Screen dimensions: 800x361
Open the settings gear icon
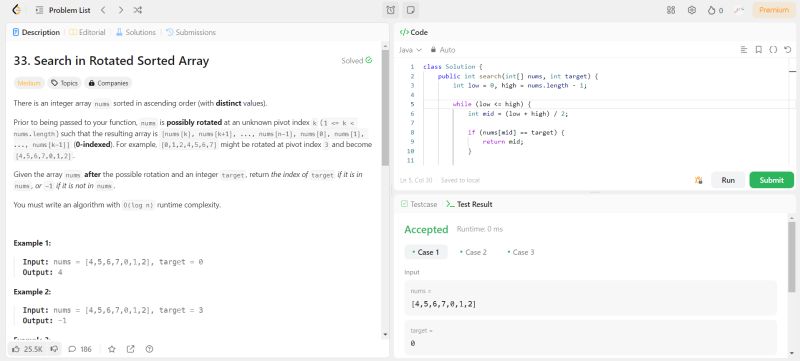point(692,10)
